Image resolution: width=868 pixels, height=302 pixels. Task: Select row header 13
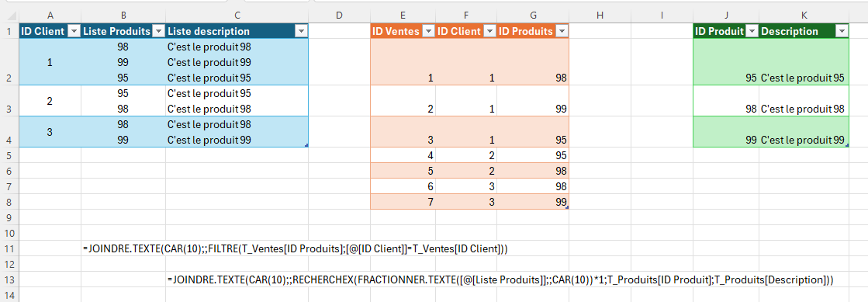(x=9, y=279)
